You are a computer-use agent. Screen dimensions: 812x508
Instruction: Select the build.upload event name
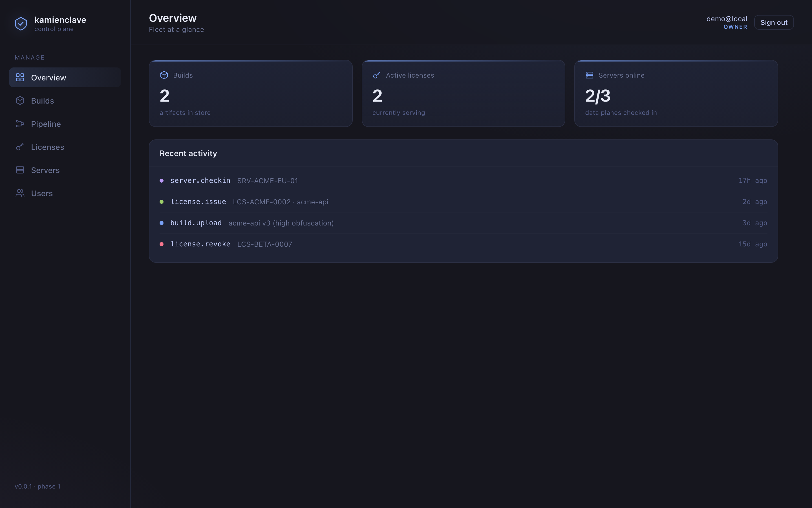click(x=196, y=223)
